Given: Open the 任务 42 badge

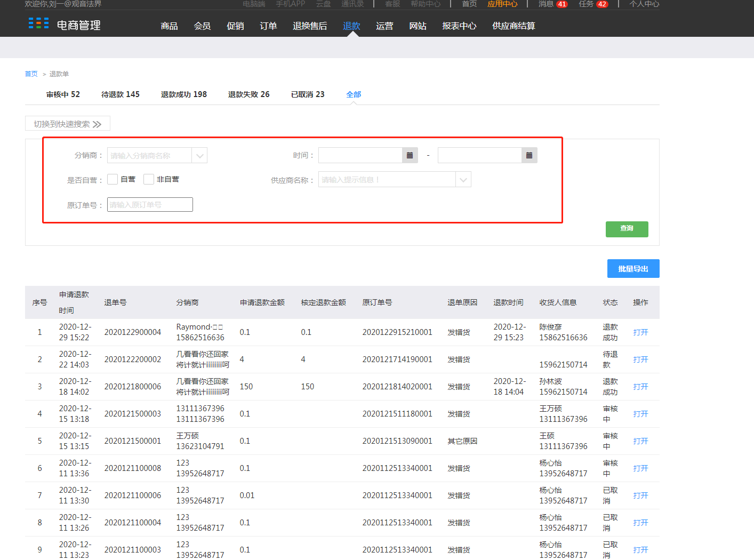Looking at the screenshot, I should coord(602,4).
